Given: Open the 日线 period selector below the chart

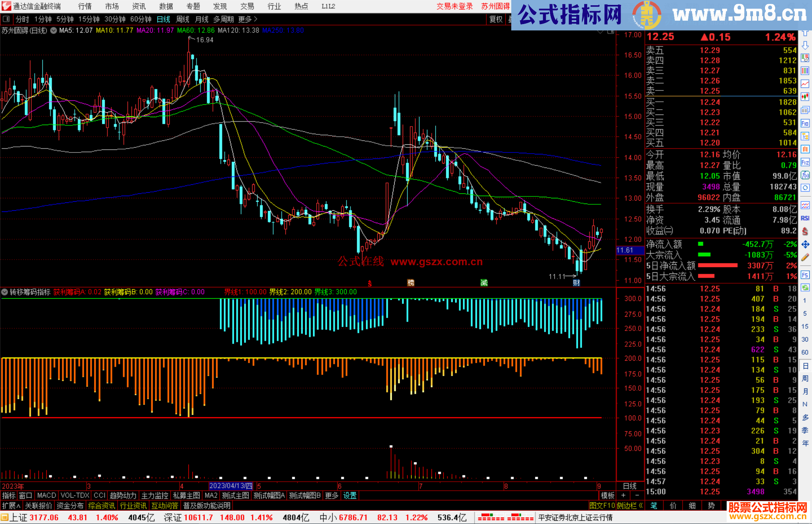Looking at the screenshot, I should click(x=630, y=486).
